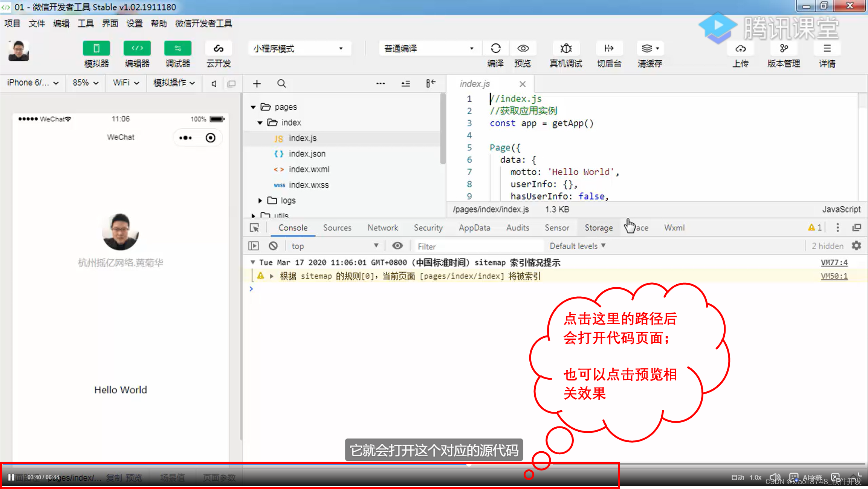Switch to the Security tab
Screen dimensions: 868x489
(428, 228)
